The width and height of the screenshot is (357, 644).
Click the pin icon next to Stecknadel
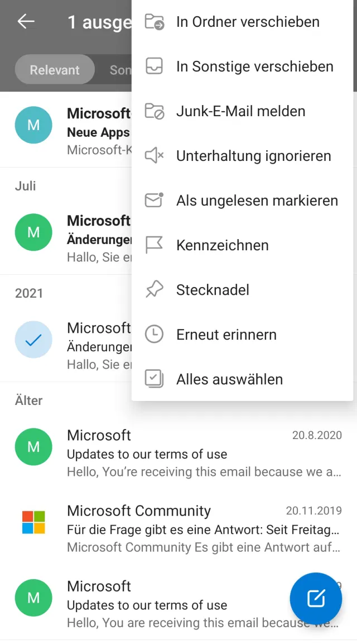[x=154, y=290]
